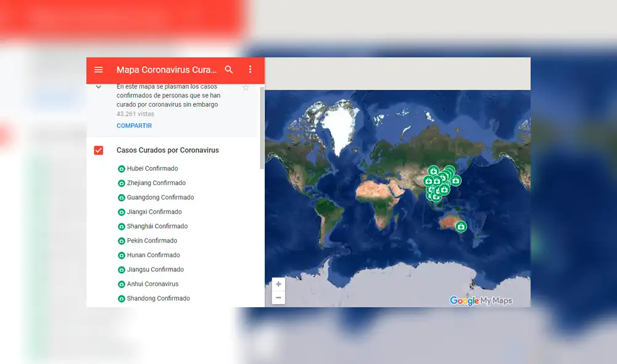Click the Zhejiang Confirmado hospital icon
The height and width of the screenshot is (364, 617).
tap(122, 183)
